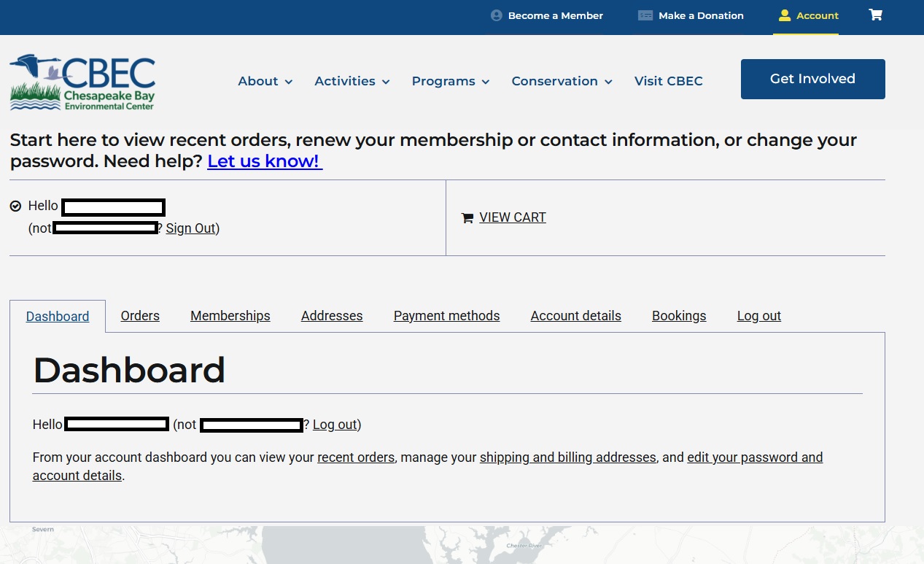Go to the Bookings tab
924x564 pixels.
coord(679,316)
